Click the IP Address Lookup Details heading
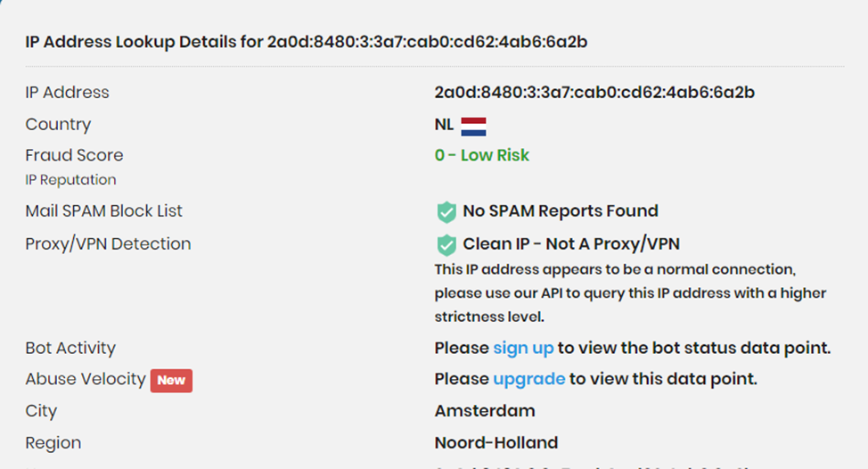Image resolution: width=868 pixels, height=469 pixels. click(306, 42)
